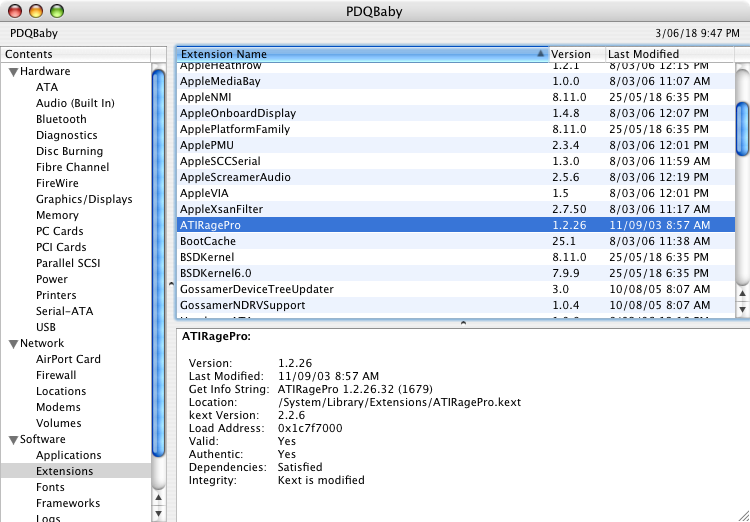Select the GossamerNDRVSupport row
750x522 pixels.
[456, 305]
